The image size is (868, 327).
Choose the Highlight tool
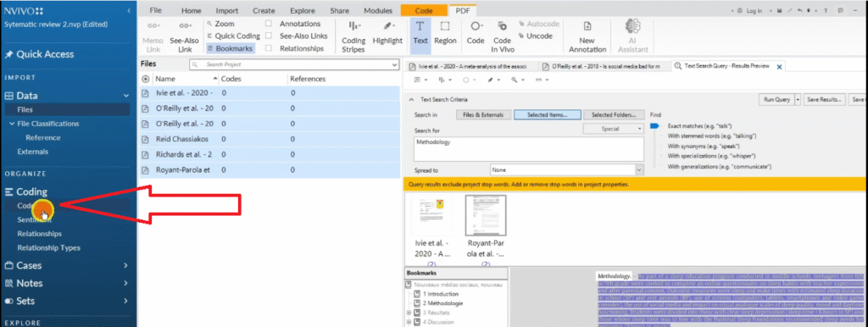(x=387, y=33)
